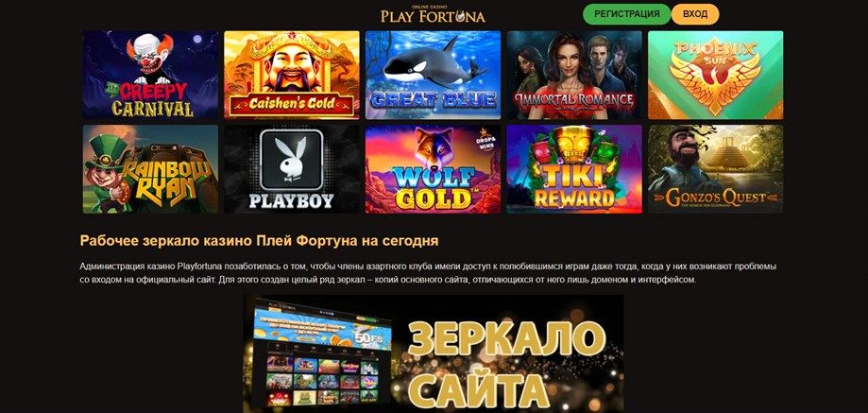Viewport: 868px width, 413px height.
Task: Launch the Gonzo's Quest game
Action: tap(715, 169)
